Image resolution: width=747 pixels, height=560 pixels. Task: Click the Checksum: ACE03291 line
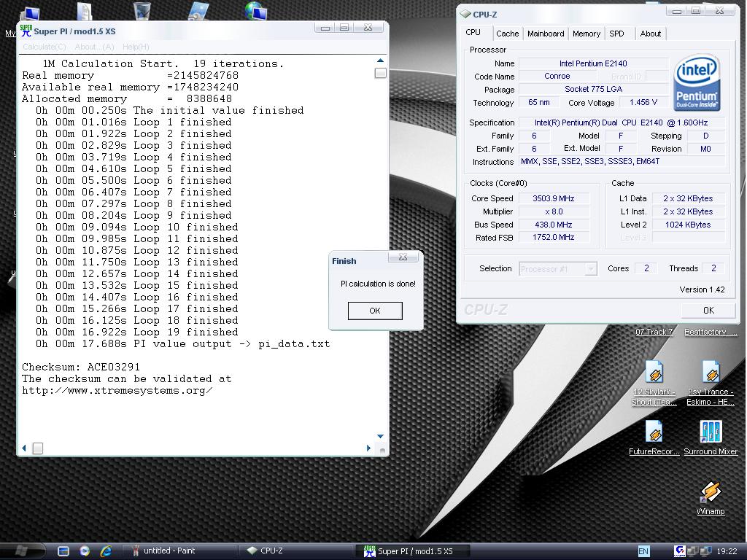pos(81,367)
